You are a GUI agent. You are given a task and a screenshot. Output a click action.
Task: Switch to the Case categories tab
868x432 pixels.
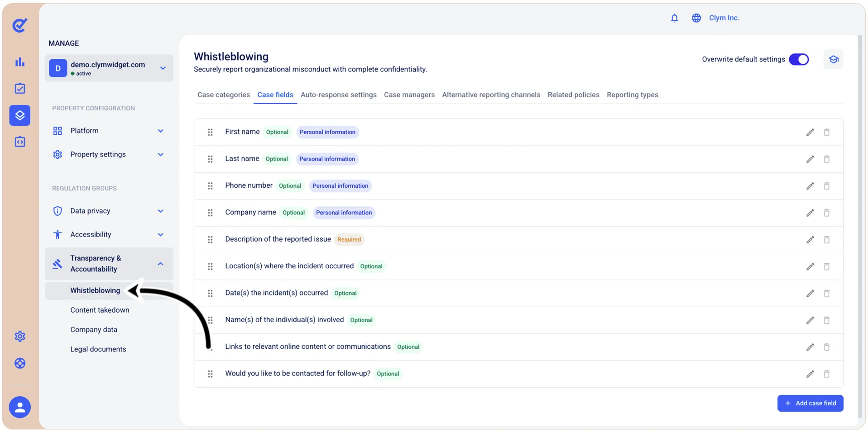(224, 95)
